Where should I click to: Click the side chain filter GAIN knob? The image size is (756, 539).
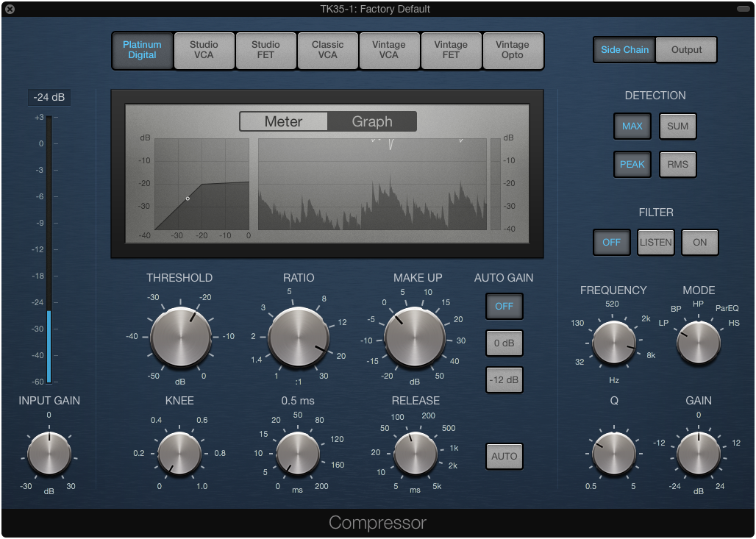(699, 453)
